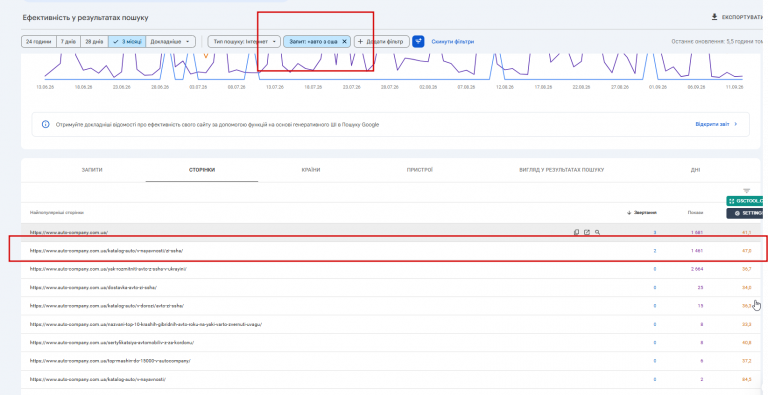
Task: Switch to the СТОРІНКИ tab
Action: click(x=202, y=170)
